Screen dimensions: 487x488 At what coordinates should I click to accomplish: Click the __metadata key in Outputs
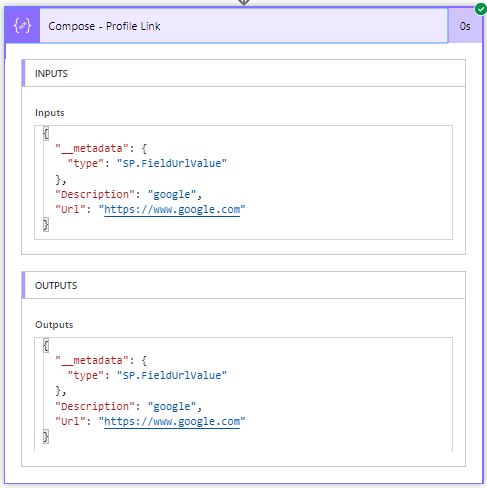coord(92,360)
